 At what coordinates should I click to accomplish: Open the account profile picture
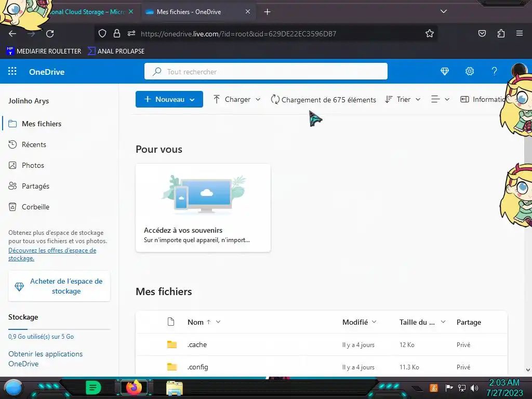point(519,71)
